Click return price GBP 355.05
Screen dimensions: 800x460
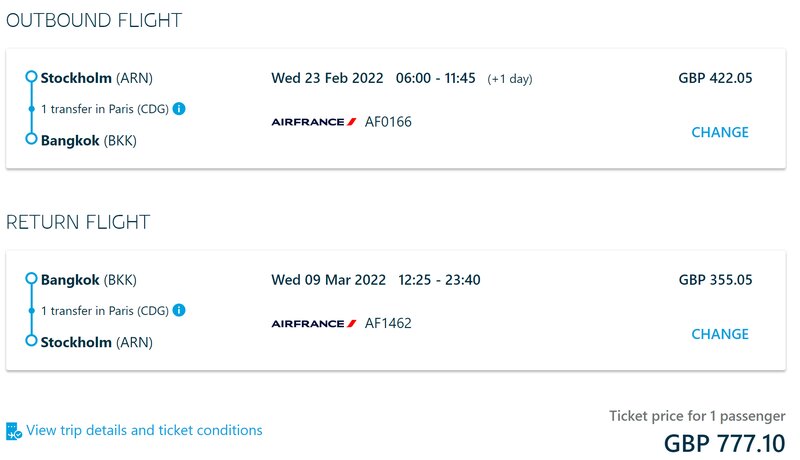click(x=715, y=279)
